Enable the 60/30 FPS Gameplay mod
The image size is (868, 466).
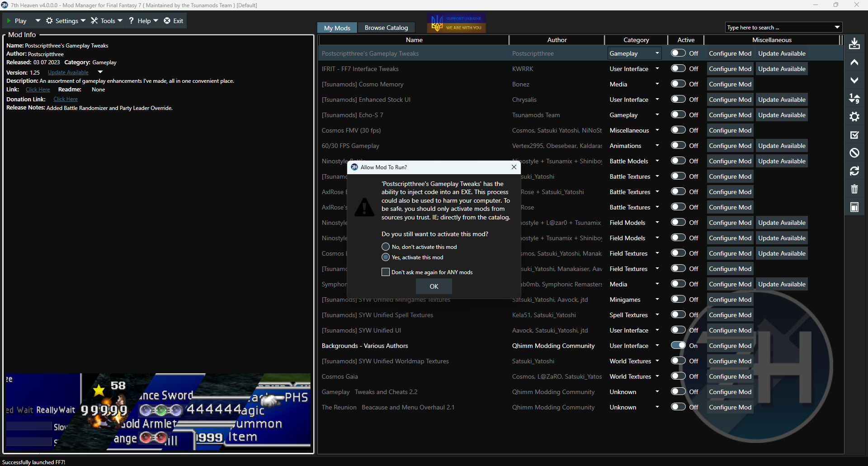(x=678, y=145)
